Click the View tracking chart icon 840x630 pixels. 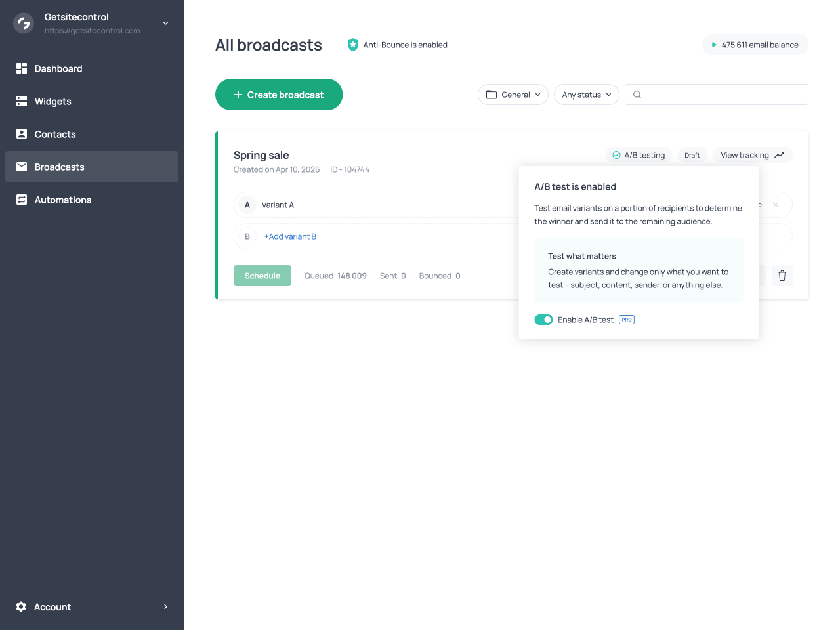pyautogui.click(x=780, y=155)
